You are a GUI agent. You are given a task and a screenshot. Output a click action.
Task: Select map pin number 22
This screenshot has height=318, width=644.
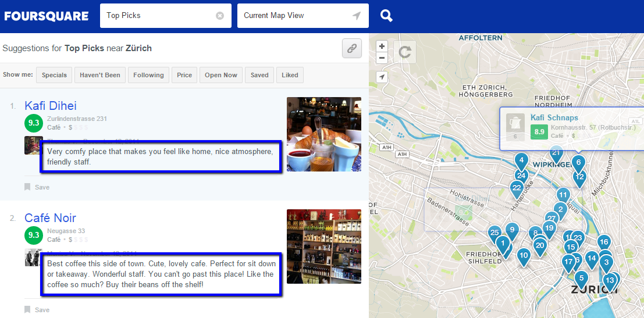[516, 188]
